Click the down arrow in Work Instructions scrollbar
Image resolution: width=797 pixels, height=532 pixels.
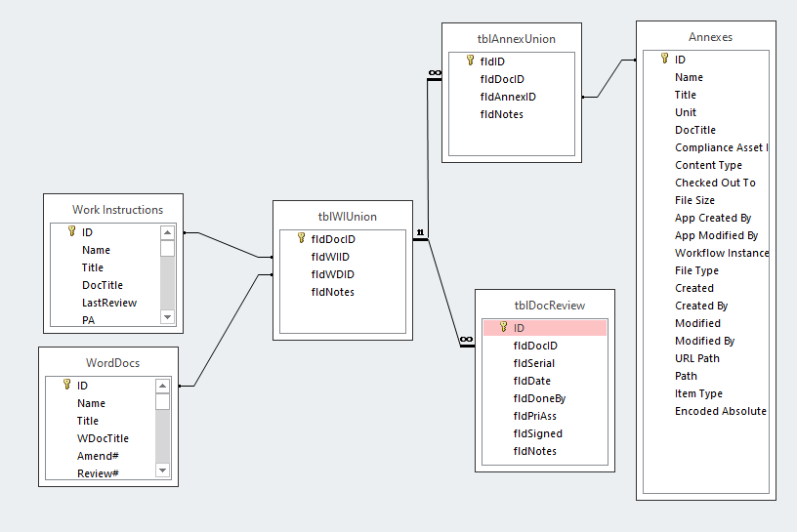pos(167,317)
